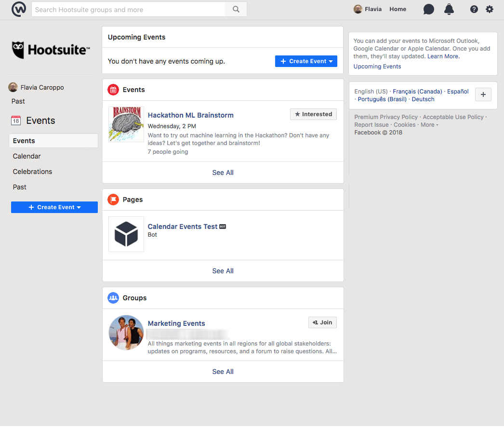Click Flavia Caroppo avatar in sidebar
The image size is (504, 428).
coord(13,87)
